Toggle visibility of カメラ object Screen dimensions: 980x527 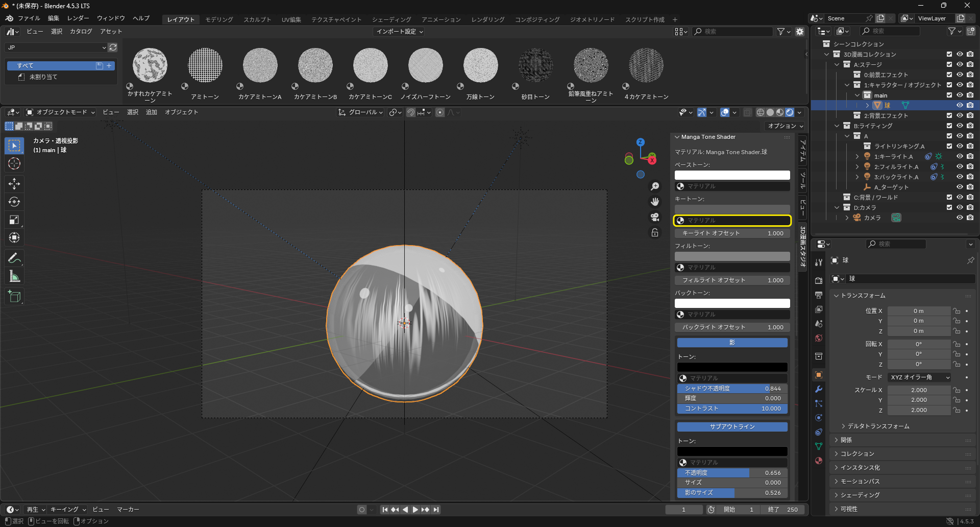coord(960,218)
